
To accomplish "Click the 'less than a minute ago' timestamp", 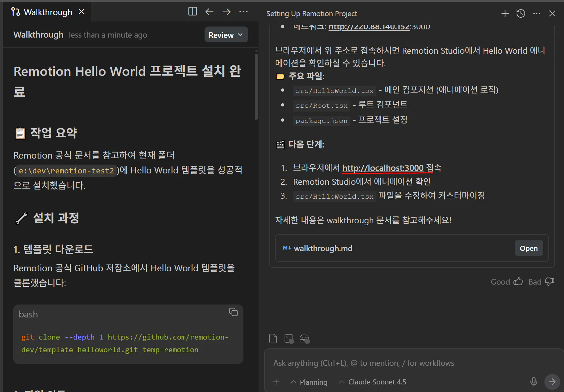I will coord(108,35).
